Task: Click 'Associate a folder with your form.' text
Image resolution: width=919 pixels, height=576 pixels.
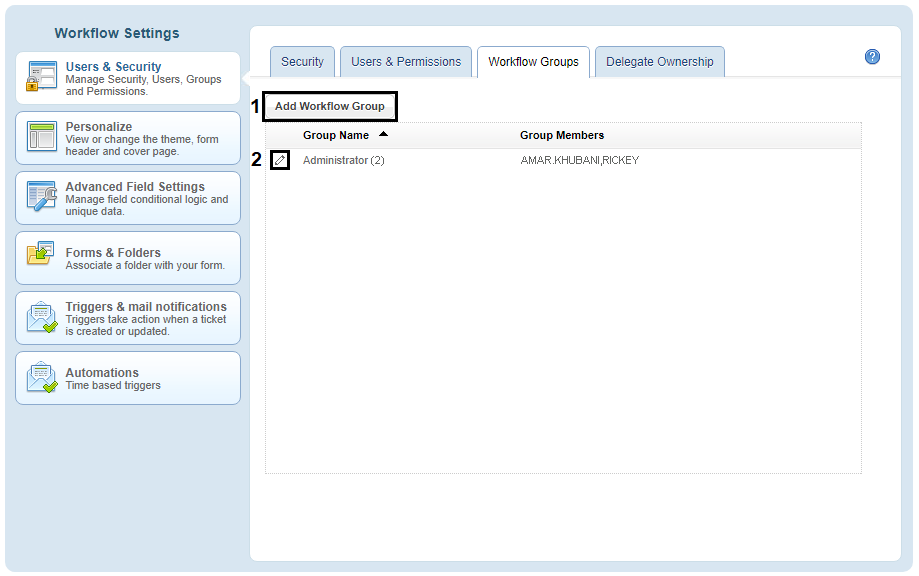Action: pos(145,265)
